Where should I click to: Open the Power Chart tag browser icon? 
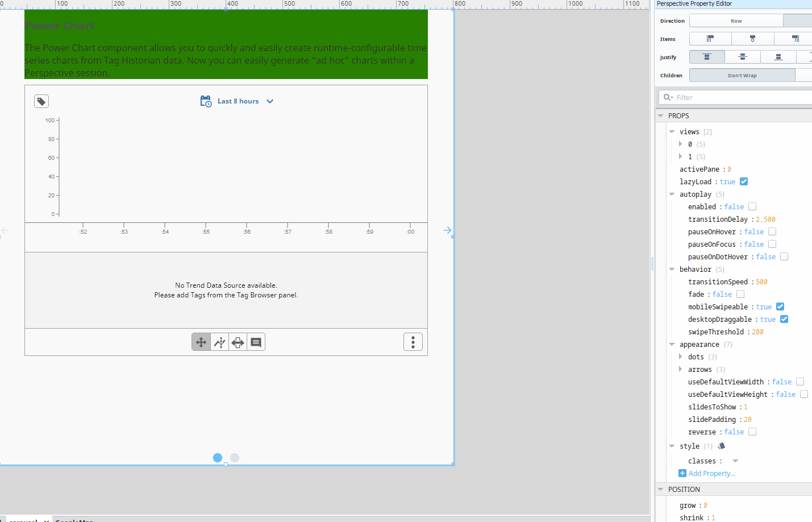pos(41,101)
